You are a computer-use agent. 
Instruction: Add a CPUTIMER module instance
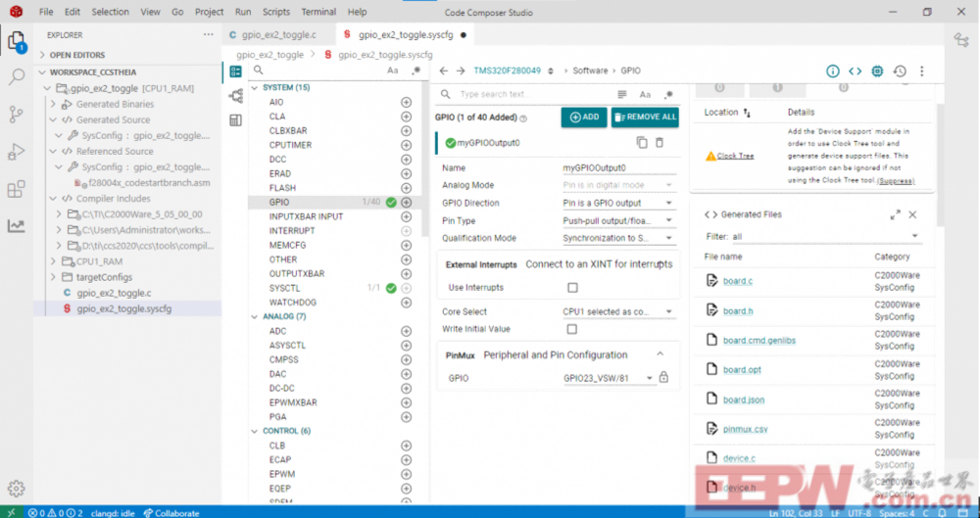(407, 145)
